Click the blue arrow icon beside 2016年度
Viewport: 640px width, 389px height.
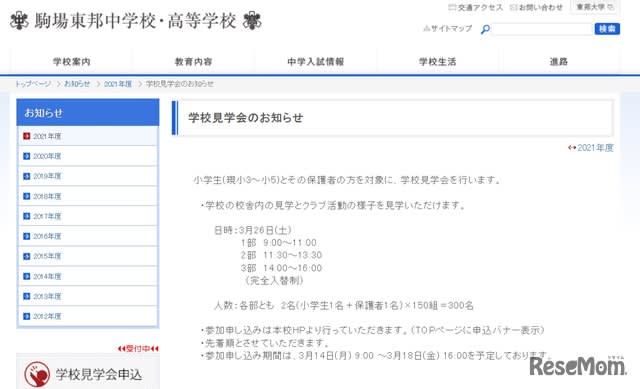pos(27,236)
